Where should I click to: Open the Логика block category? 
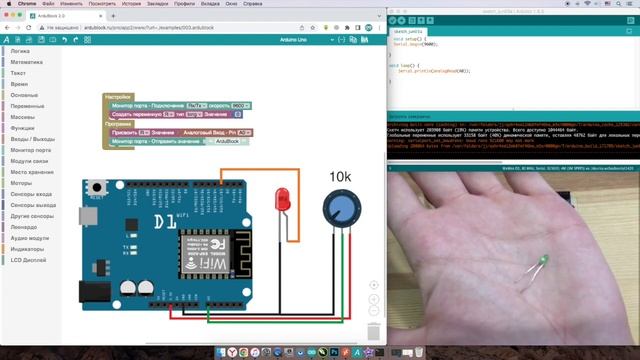point(20,51)
